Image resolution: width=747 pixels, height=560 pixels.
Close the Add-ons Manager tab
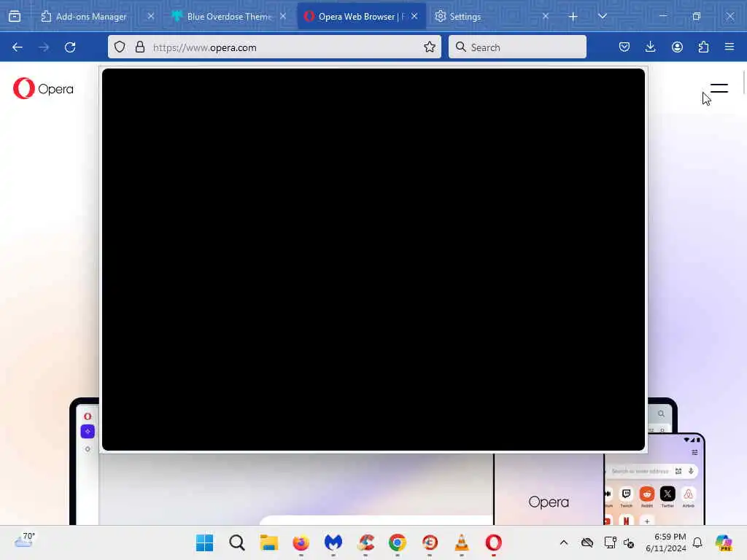(150, 16)
